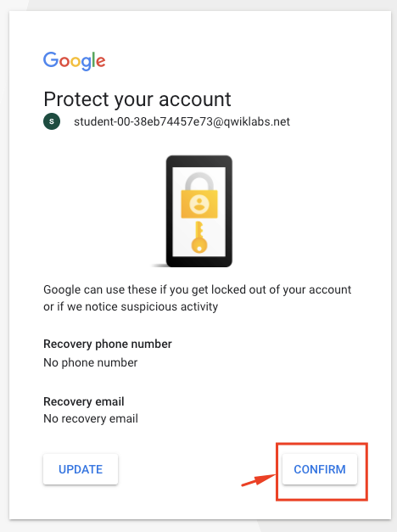Select the No recovery email text
Image resolution: width=397 pixels, height=532 pixels.
tap(91, 418)
